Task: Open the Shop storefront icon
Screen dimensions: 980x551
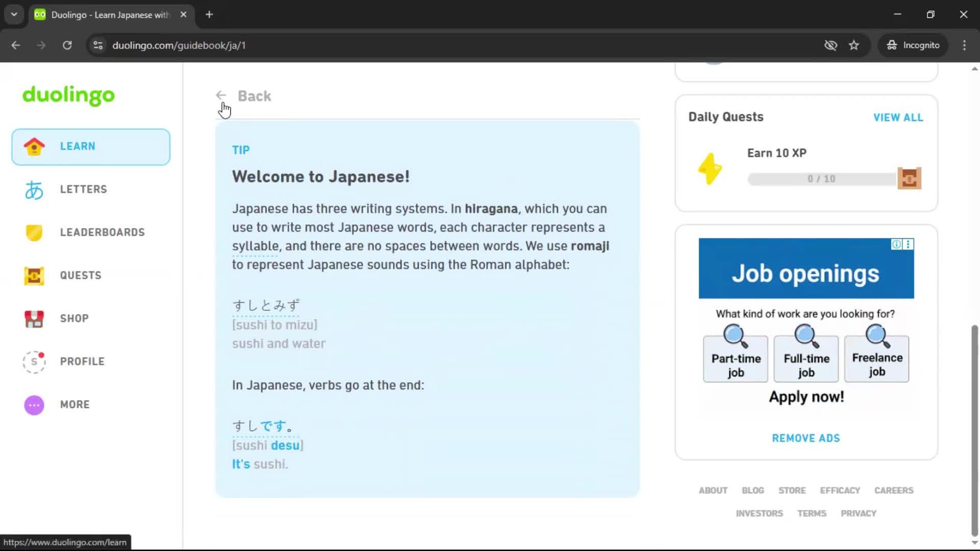Action: coord(34,319)
